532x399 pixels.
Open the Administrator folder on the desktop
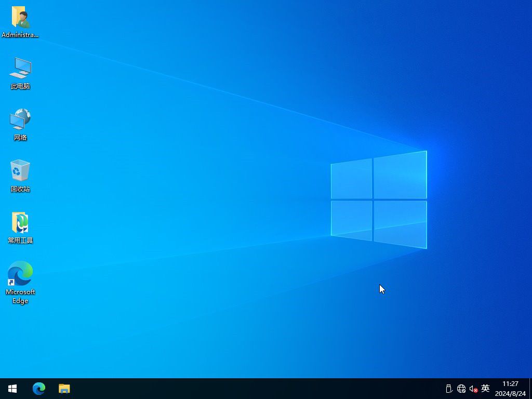20,21
